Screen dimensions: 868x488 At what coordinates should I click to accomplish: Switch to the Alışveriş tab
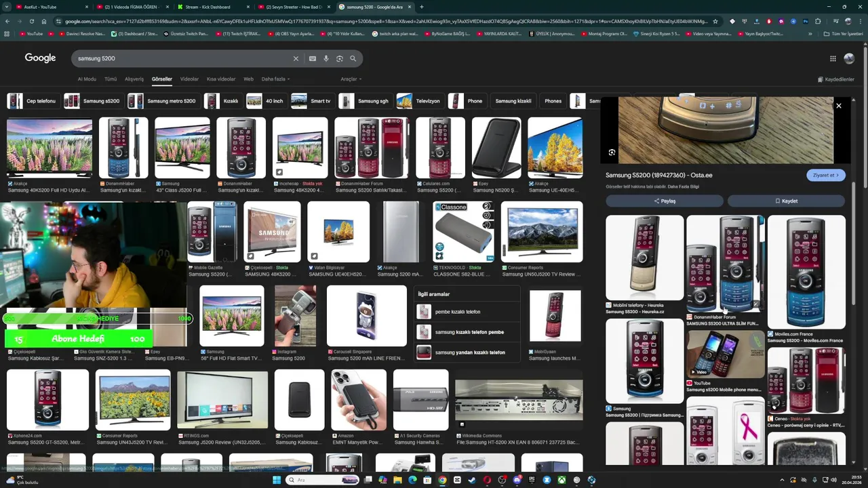coord(134,79)
